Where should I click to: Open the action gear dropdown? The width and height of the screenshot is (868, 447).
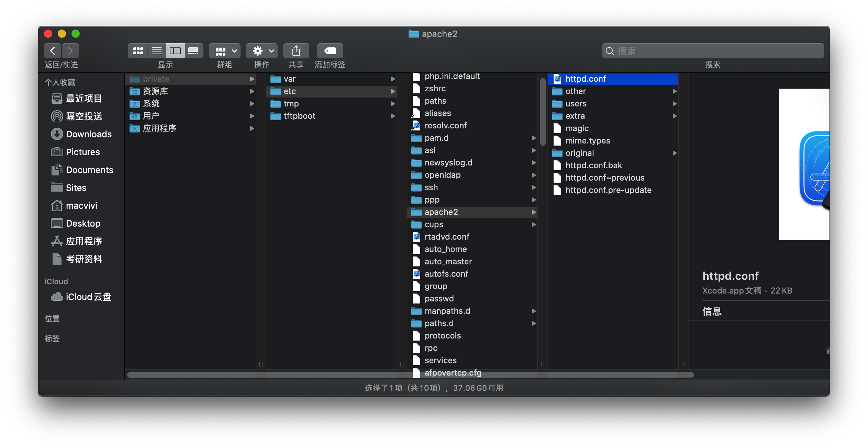point(262,51)
